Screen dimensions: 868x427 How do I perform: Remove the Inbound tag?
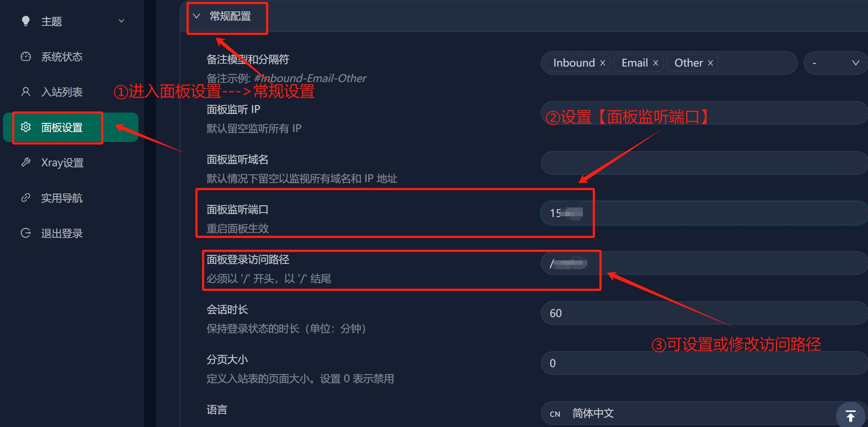tap(603, 63)
